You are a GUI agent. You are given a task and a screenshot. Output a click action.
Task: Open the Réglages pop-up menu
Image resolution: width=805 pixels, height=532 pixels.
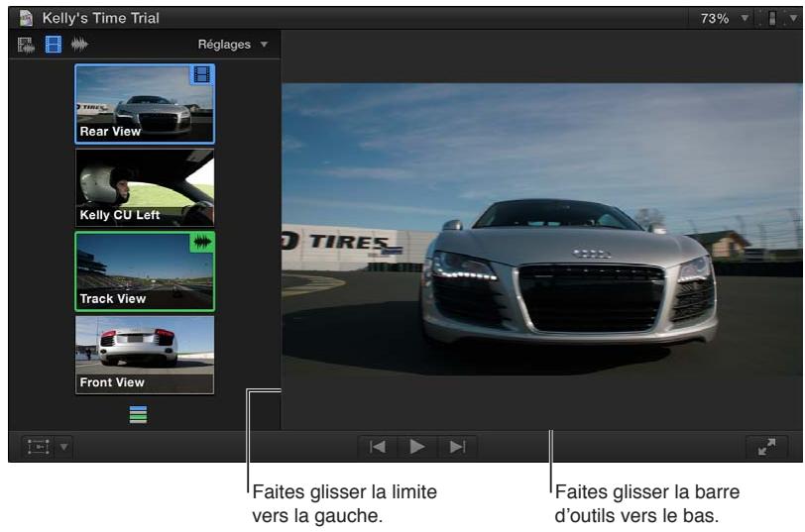click(233, 45)
